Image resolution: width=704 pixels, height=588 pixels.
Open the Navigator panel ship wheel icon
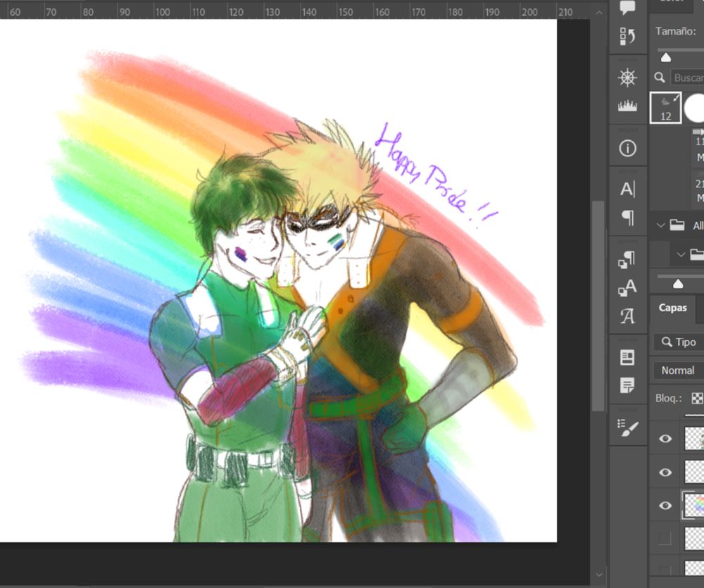(x=627, y=77)
